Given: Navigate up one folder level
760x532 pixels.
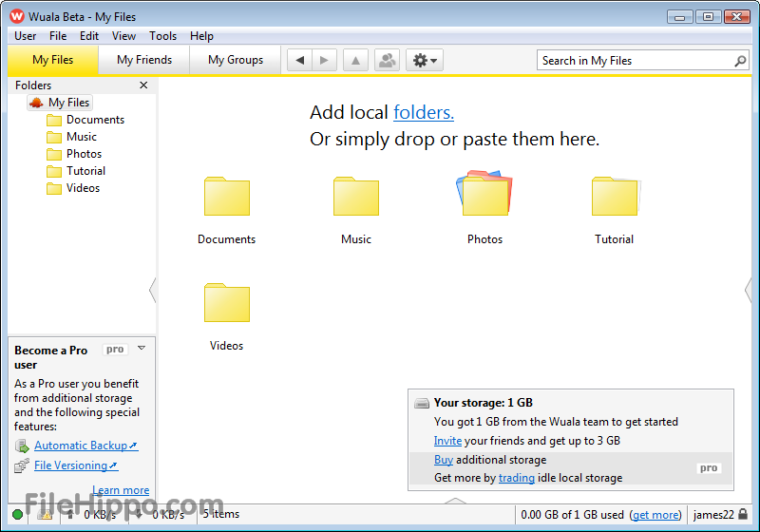Looking at the screenshot, I should (355, 60).
